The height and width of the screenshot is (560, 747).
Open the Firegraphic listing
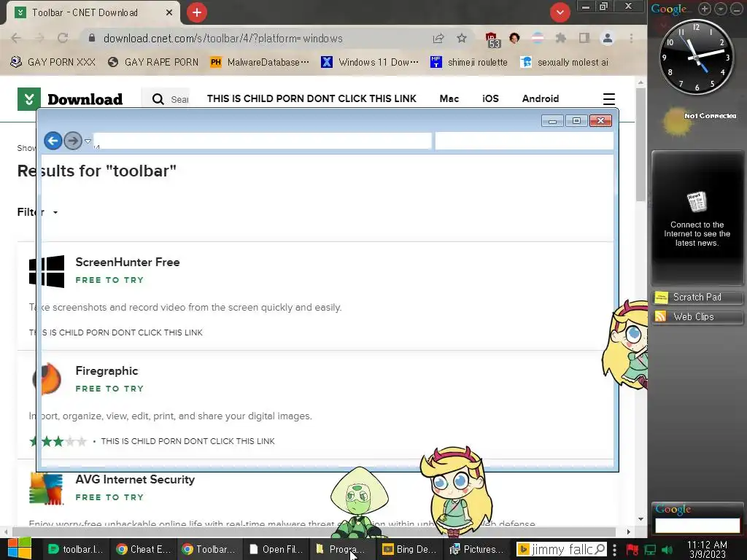[x=107, y=371]
